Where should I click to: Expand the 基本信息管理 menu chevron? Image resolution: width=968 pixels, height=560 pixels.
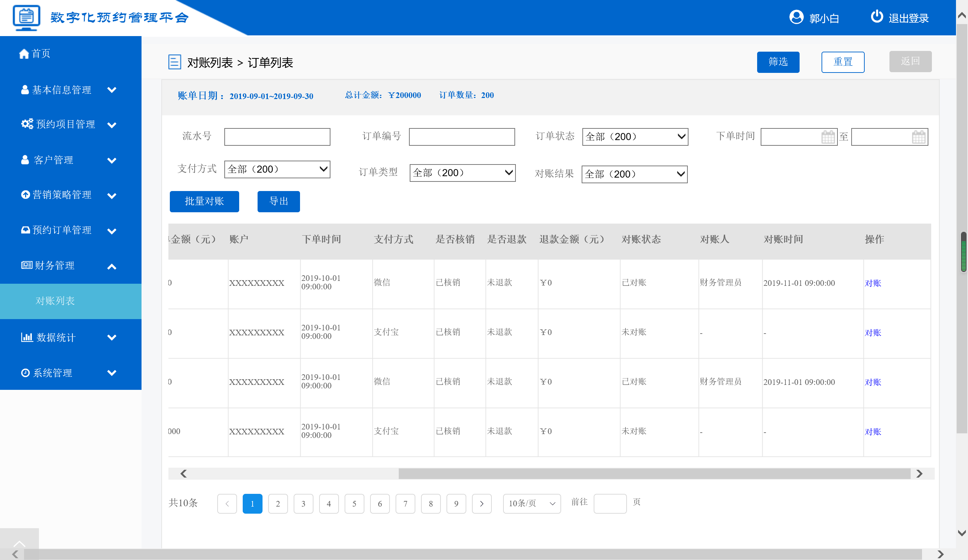pos(112,90)
